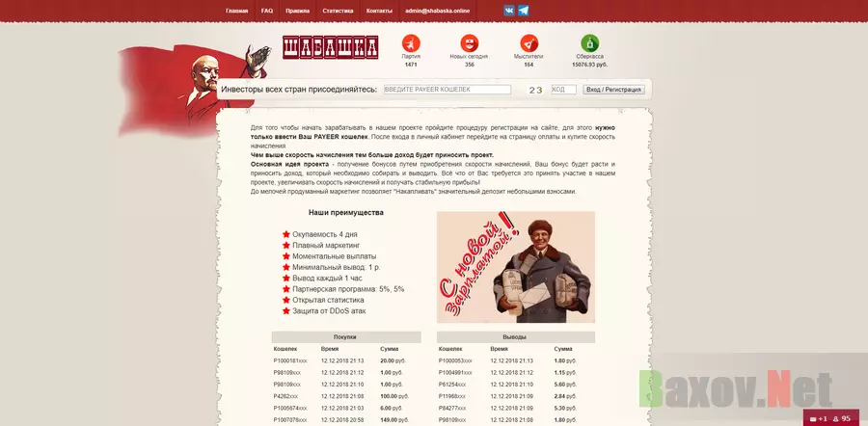The height and width of the screenshot is (426, 868).
Task: Select wallet P11968xxx in withdrawals table
Action: point(452,397)
